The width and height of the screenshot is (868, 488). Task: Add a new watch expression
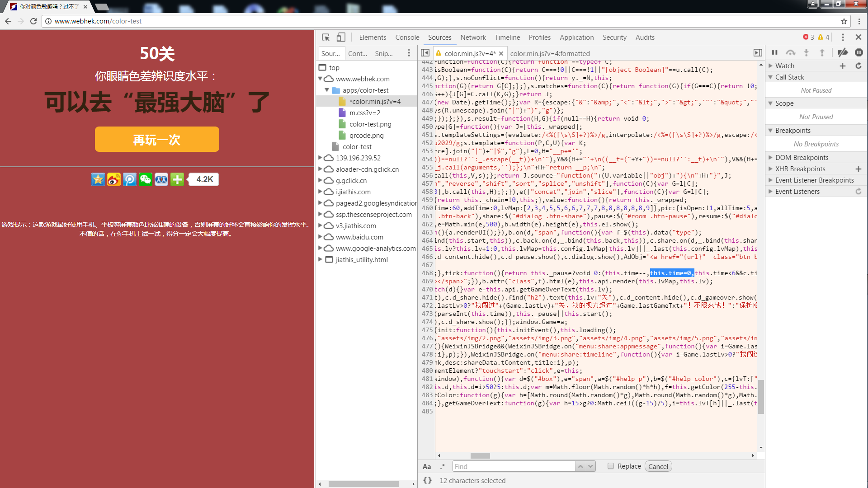coord(843,66)
